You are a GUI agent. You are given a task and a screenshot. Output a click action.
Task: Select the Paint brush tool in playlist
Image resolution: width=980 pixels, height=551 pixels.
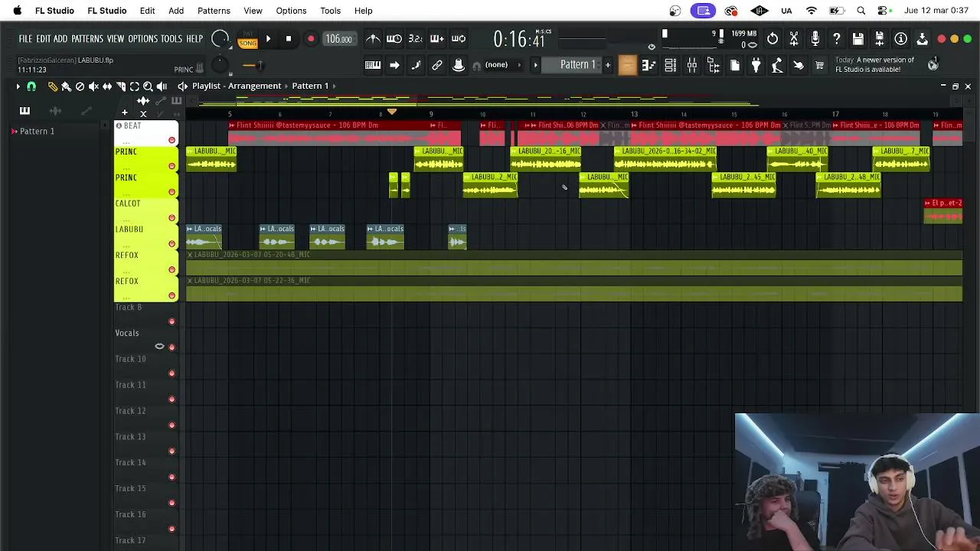[x=66, y=86]
